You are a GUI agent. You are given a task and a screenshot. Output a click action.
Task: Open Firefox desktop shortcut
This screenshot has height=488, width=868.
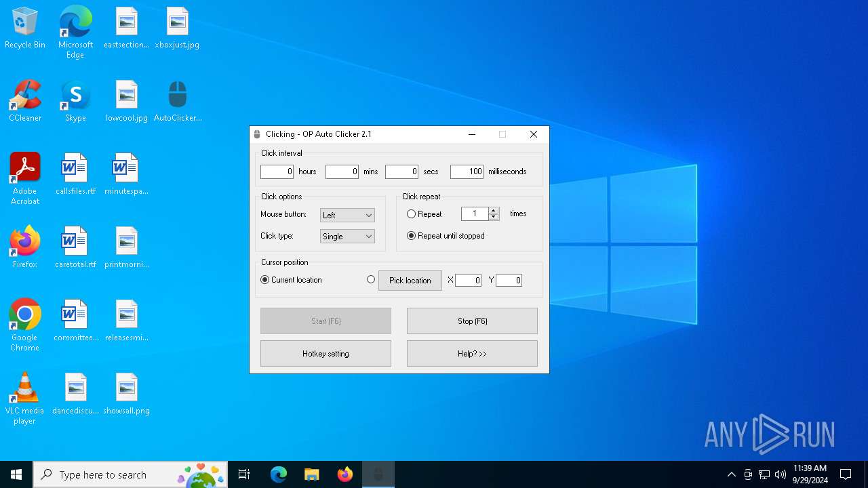[x=25, y=247]
